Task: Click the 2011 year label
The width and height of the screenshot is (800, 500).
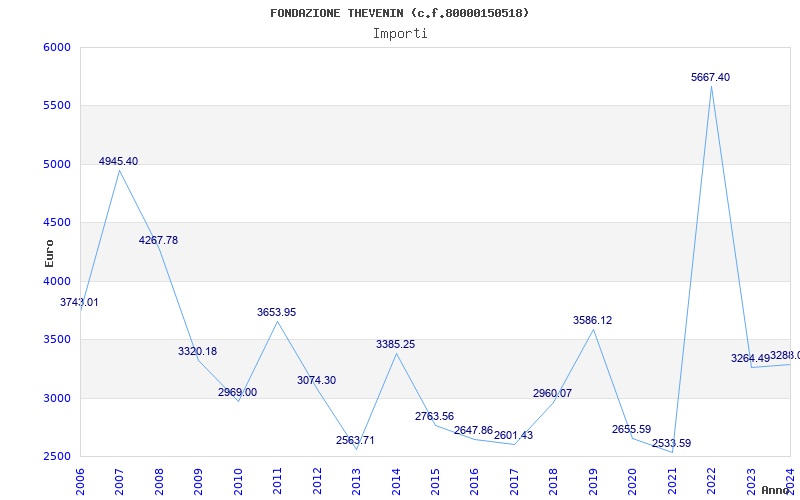Action: [x=278, y=481]
